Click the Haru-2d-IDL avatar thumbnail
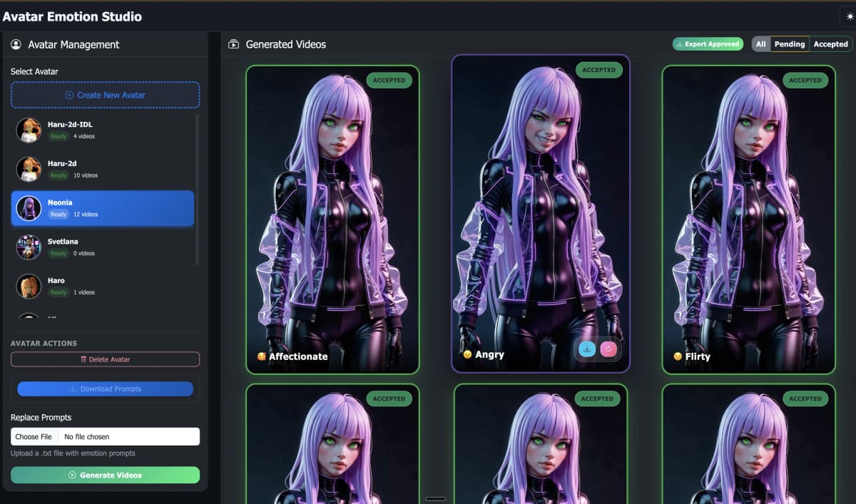This screenshot has width=856, height=504. coord(29,130)
